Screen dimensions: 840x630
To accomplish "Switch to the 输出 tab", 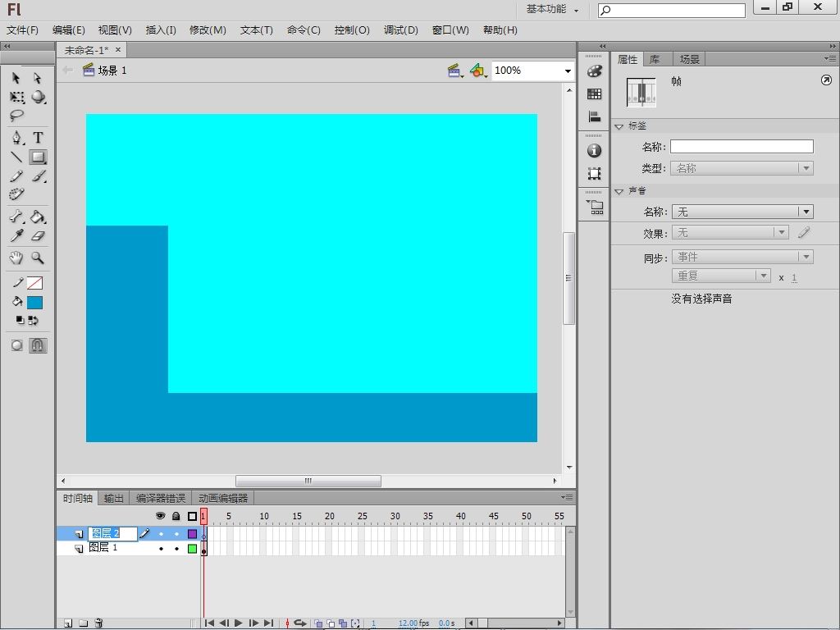I will click(113, 498).
